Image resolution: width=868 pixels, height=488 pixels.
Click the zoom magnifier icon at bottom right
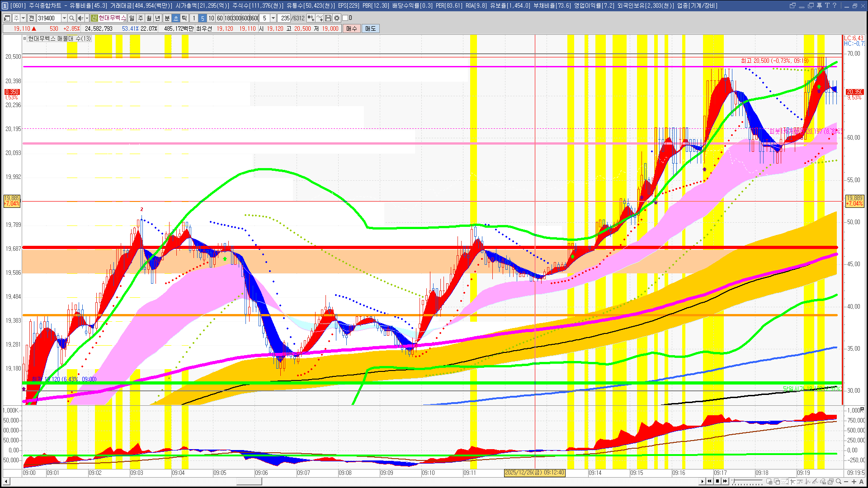point(839,481)
